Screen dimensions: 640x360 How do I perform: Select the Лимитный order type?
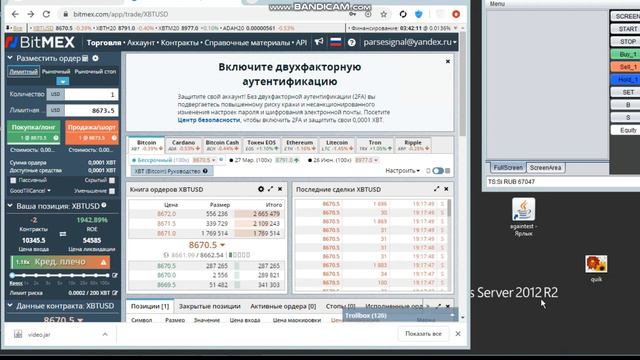click(23, 71)
